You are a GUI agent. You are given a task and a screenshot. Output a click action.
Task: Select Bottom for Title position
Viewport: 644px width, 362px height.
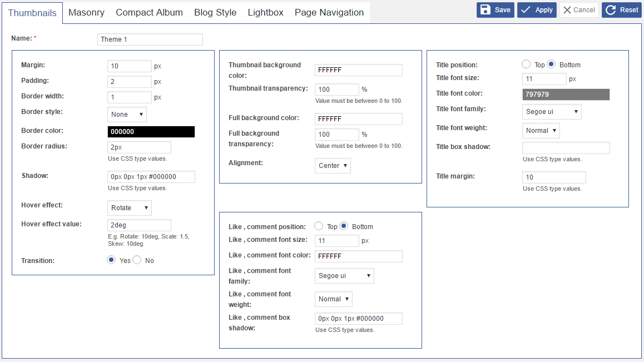pyautogui.click(x=552, y=65)
